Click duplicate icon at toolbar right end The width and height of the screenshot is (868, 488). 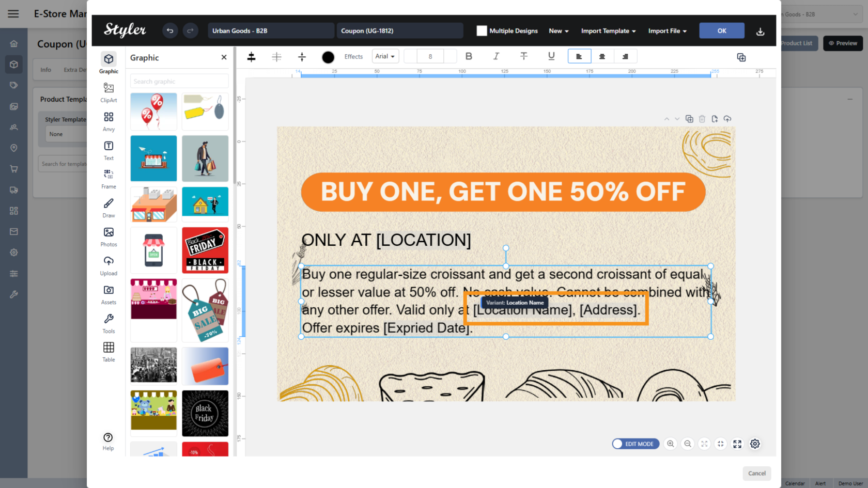coord(741,57)
